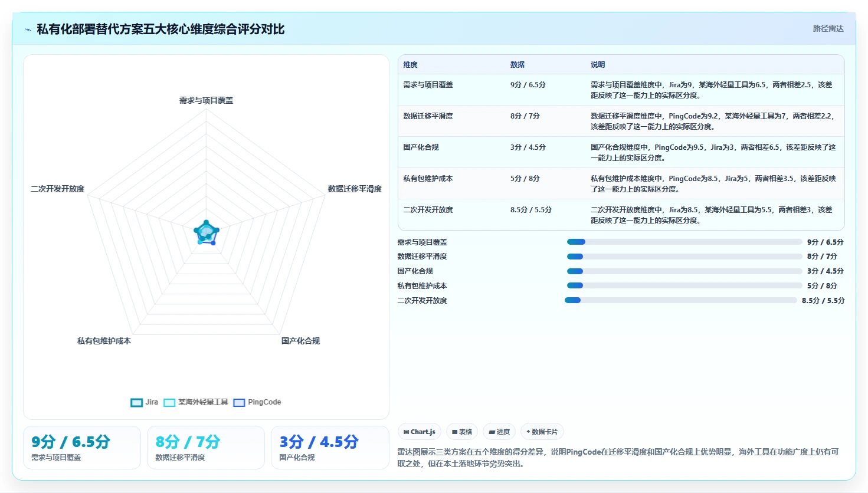Image resolution: width=868 pixels, height=493 pixels.
Task: Click the 某海外轻量工具 legend label text
Action: [x=203, y=402]
